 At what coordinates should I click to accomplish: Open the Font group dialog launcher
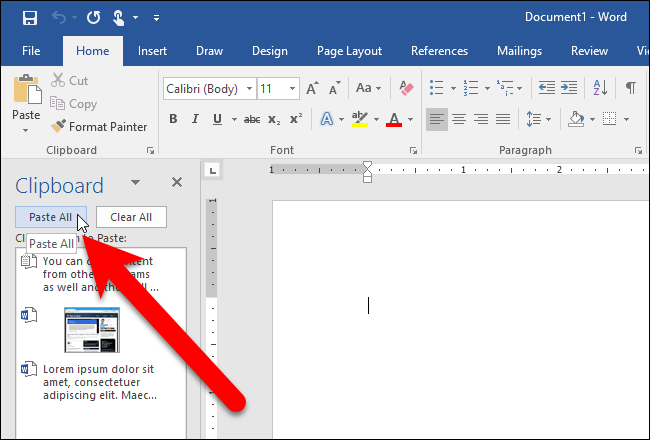click(413, 151)
